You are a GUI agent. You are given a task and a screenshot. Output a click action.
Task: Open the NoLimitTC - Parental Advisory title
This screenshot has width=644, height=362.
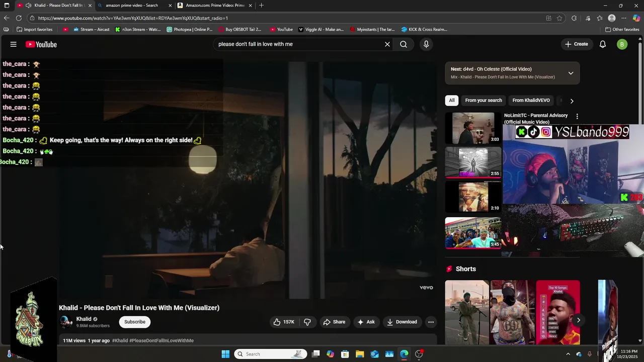(x=536, y=119)
